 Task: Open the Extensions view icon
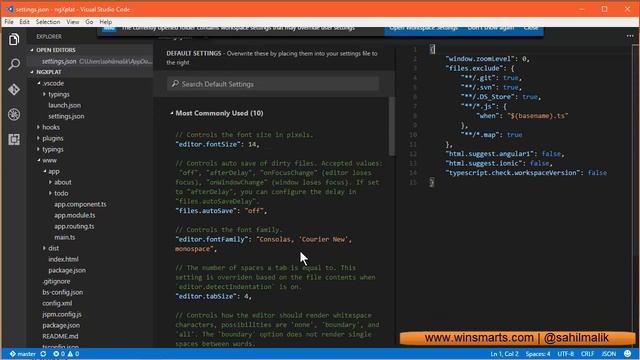click(x=14, y=139)
